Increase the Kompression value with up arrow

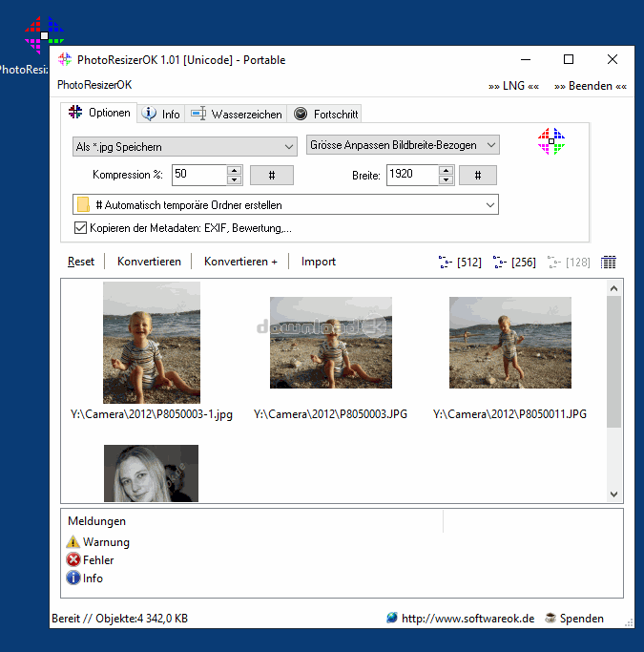(235, 170)
